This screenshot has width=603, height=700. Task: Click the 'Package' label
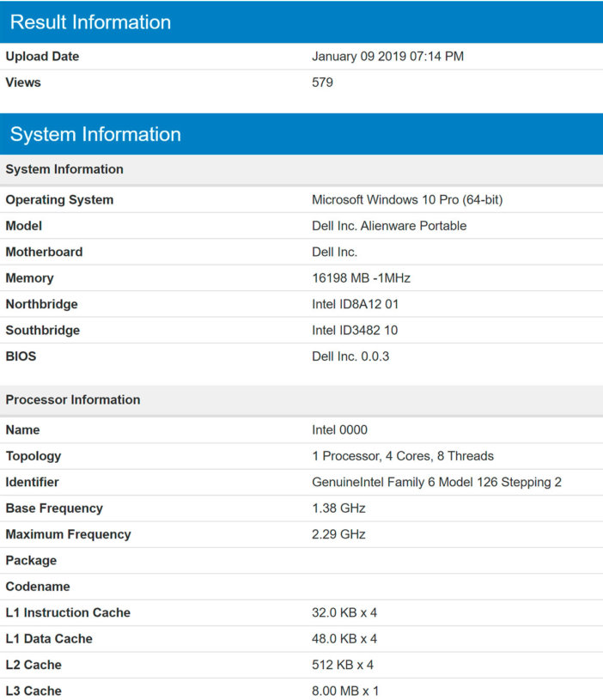pos(31,560)
